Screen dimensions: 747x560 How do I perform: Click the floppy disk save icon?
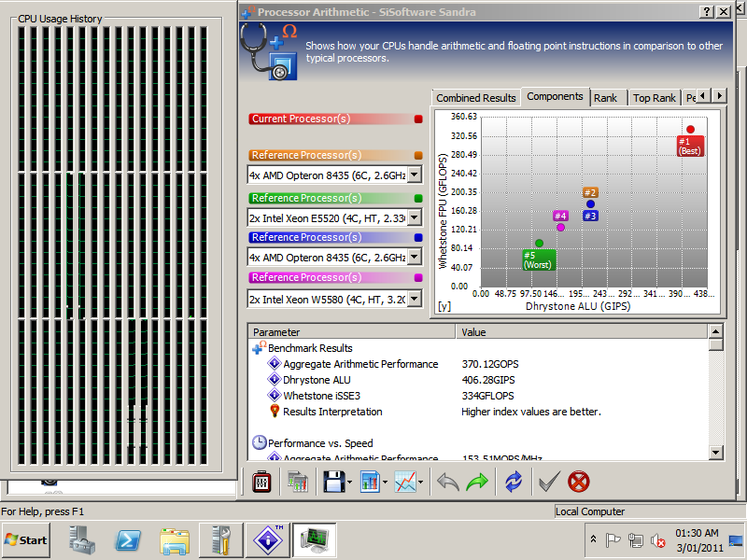(x=334, y=482)
